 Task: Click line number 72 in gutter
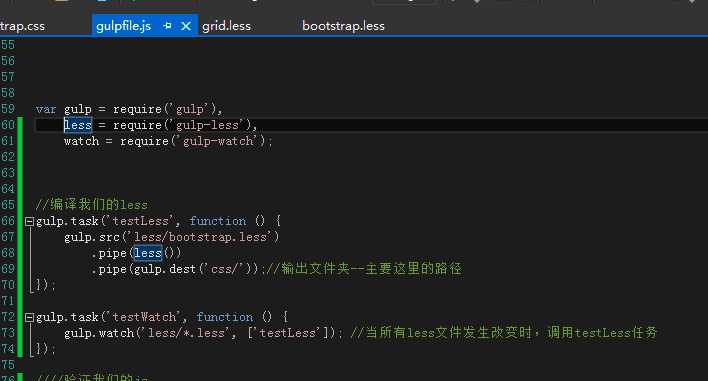click(x=8, y=317)
